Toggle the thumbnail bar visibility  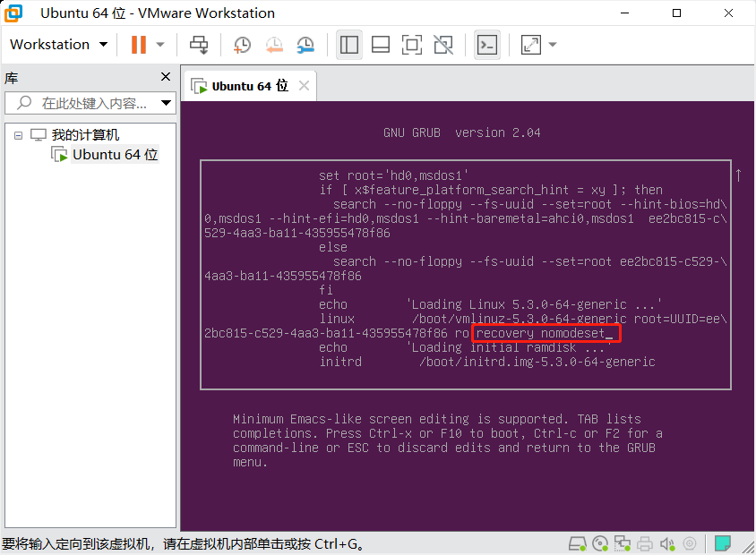pos(380,44)
